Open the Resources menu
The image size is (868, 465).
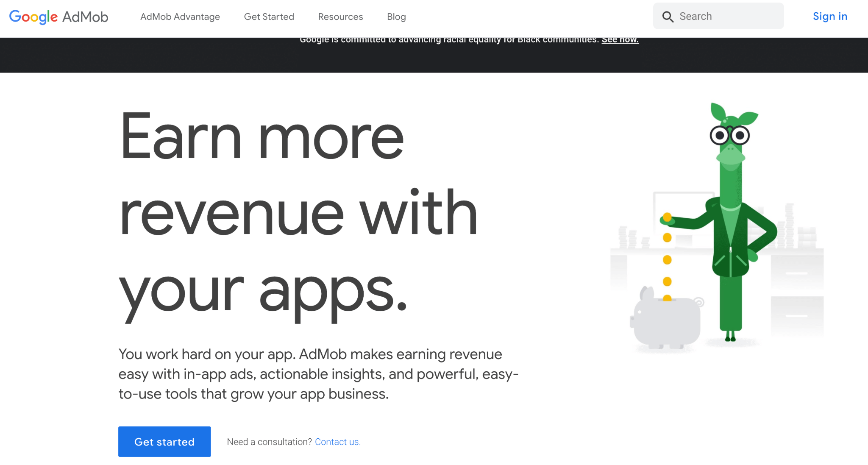click(340, 17)
